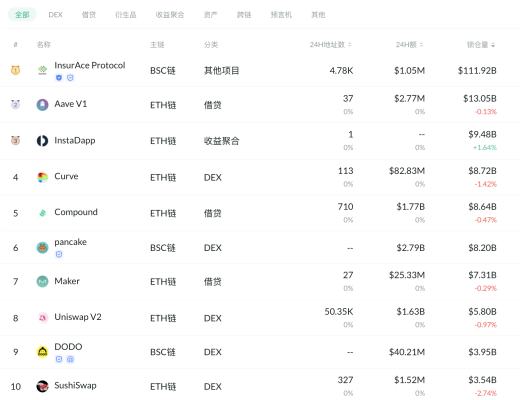This screenshot has height=400, width=520.
Task: Click Uniswap V2's 50.35K address count
Action: pyautogui.click(x=339, y=311)
